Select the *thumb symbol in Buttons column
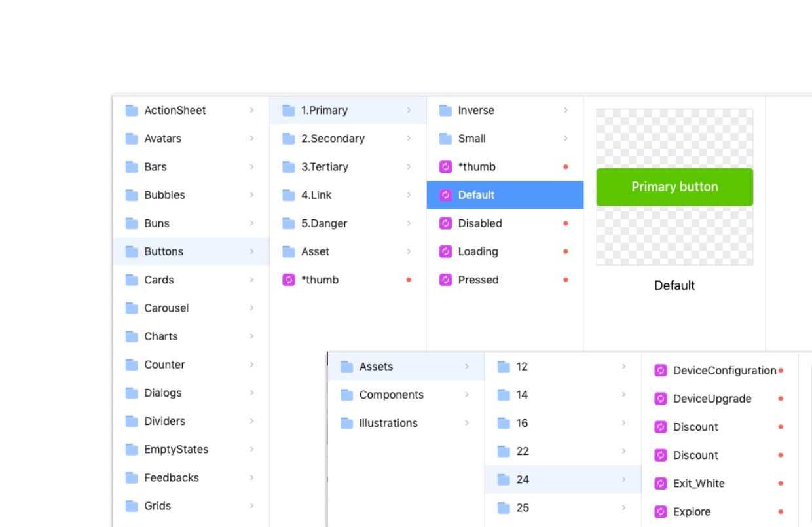This screenshot has height=527, width=812. tap(348, 280)
